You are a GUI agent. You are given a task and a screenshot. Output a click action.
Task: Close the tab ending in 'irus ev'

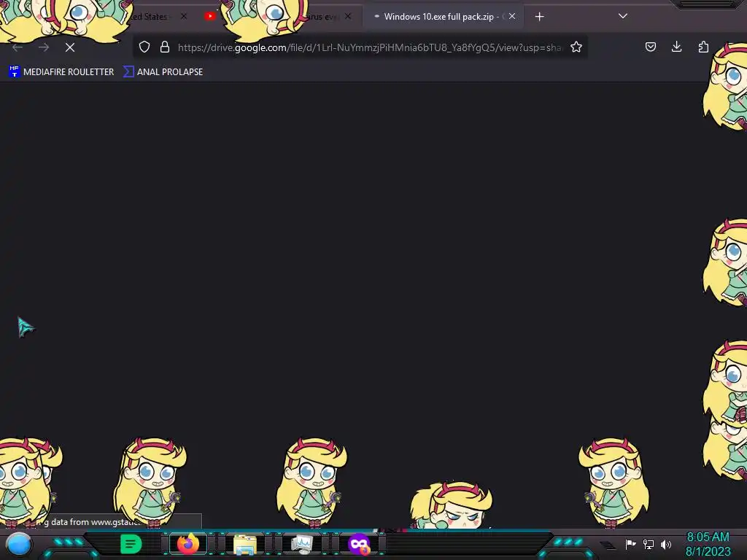(x=348, y=16)
